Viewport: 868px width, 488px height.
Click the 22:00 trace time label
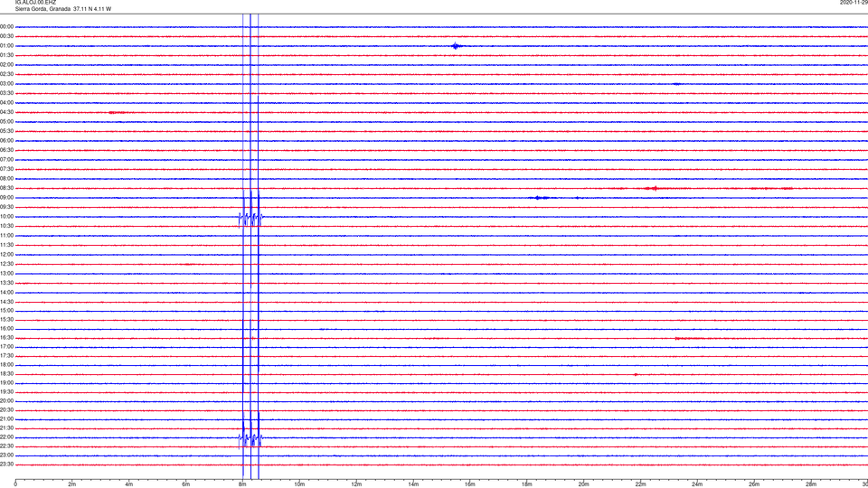tap(6, 437)
